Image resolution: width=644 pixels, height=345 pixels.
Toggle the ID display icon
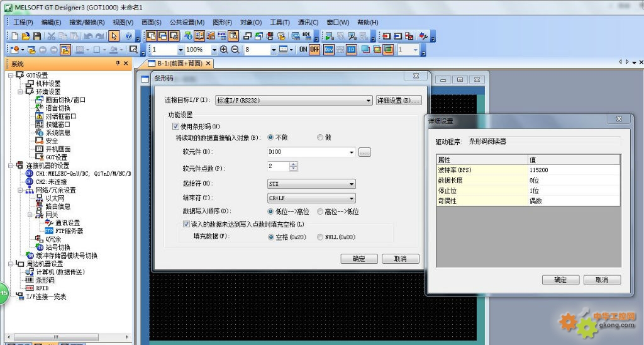click(x=351, y=50)
